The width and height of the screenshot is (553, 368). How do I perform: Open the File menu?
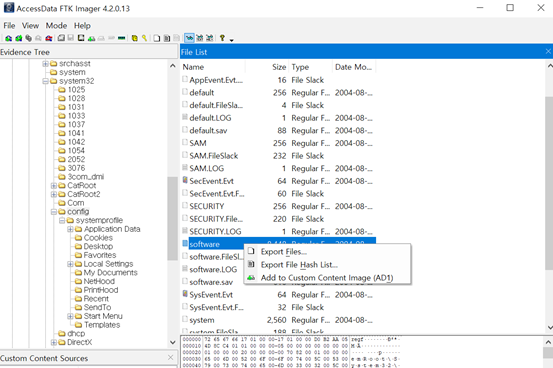(x=9, y=26)
